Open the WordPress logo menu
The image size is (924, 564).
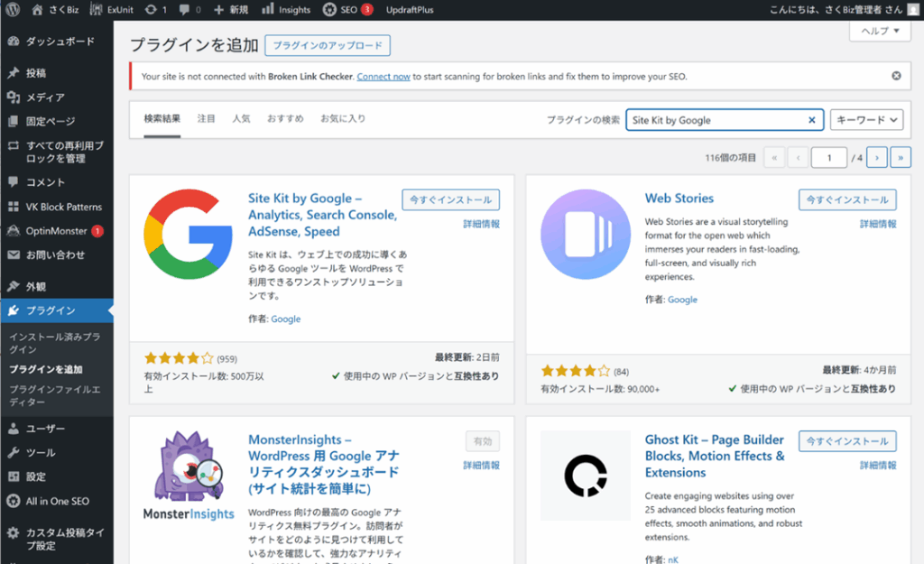coord(13,9)
